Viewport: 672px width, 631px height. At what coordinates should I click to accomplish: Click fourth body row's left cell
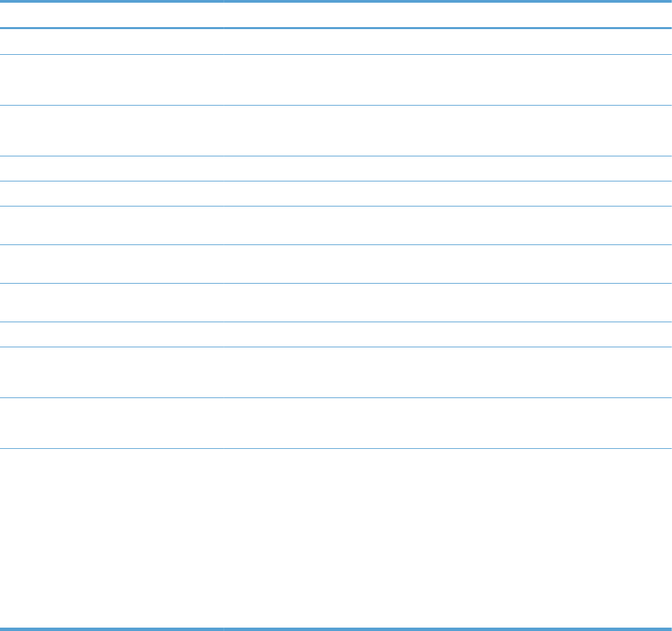point(112,169)
